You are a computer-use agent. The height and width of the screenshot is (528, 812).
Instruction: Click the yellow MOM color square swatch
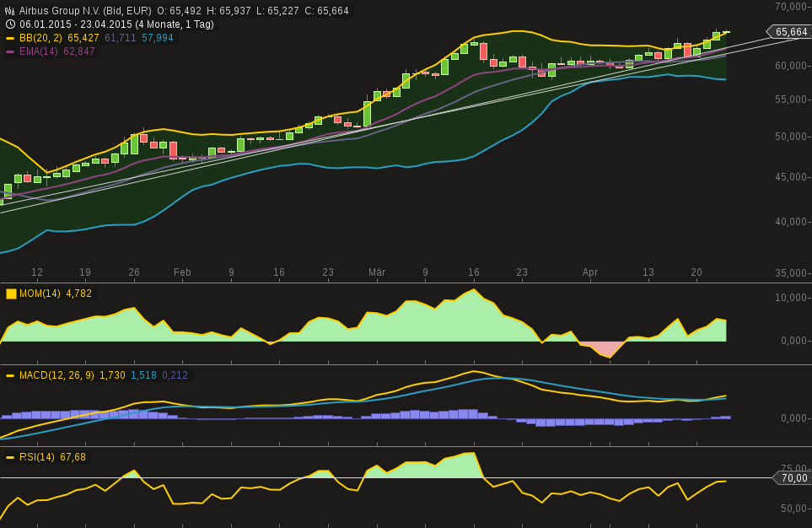(x=10, y=293)
